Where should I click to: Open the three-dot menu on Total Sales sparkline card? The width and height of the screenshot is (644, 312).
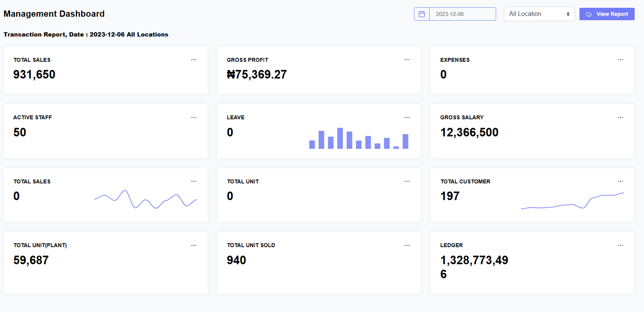(x=194, y=181)
